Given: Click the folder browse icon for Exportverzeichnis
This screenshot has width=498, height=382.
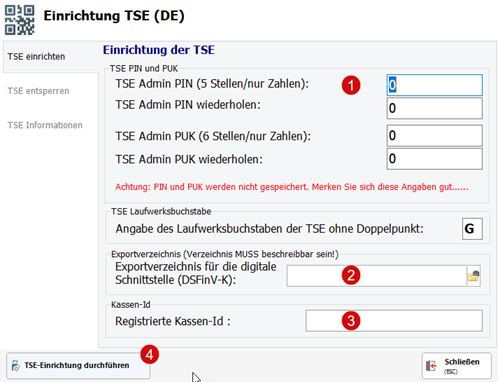Looking at the screenshot, I should pyautogui.click(x=473, y=276).
